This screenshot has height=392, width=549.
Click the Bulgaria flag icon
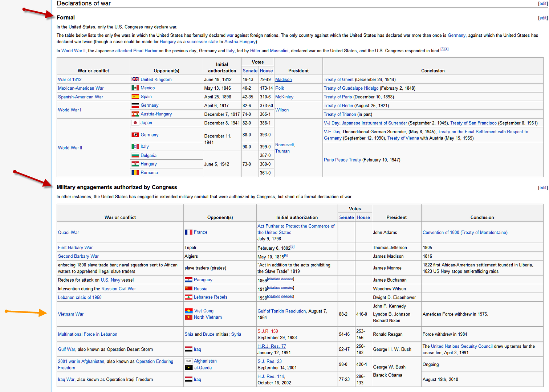click(135, 155)
